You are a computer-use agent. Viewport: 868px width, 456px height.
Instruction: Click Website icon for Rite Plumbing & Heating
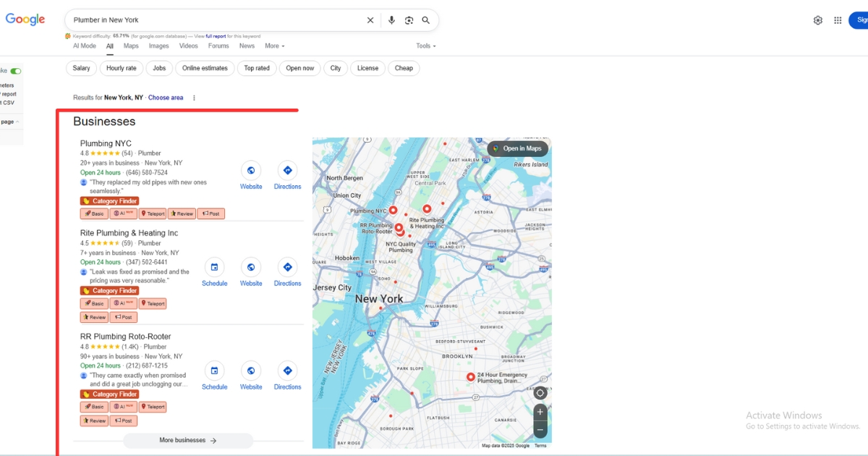(x=251, y=268)
